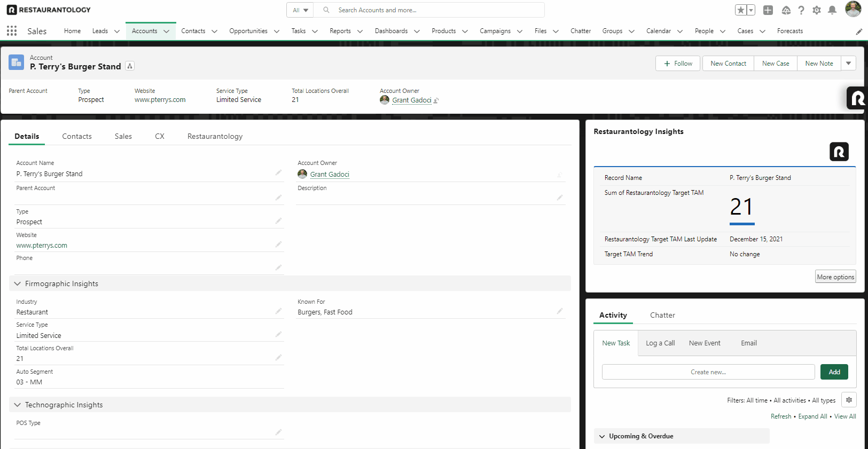Image resolution: width=868 pixels, height=449 pixels.
Task: Edit the Account Name field pencil
Action: pyautogui.click(x=278, y=172)
